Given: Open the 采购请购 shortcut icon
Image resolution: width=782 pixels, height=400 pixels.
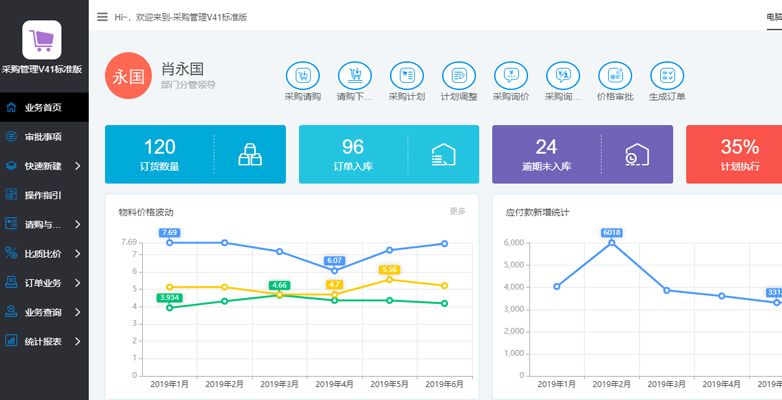Looking at the screenshot, I should [x=302, y=75].
